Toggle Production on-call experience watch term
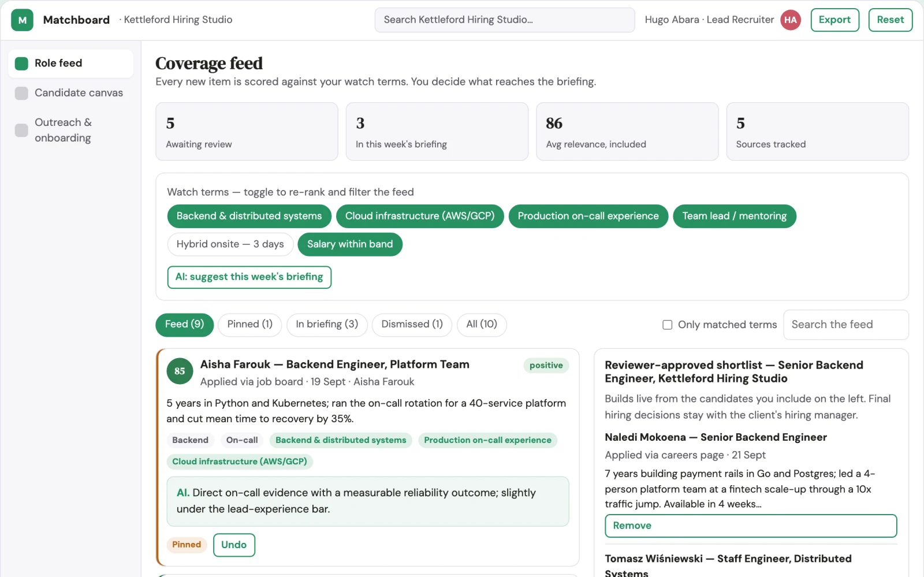 click(588, 216)
